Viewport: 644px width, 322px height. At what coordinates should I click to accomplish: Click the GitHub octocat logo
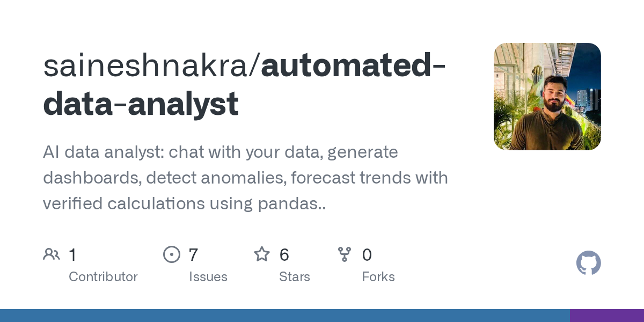[x=589, y=263]
